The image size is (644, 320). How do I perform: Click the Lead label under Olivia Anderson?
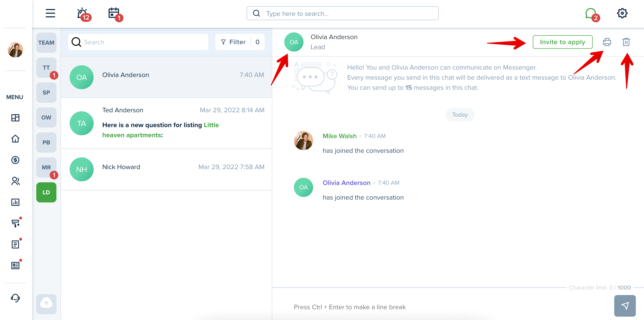click(317, 47)
